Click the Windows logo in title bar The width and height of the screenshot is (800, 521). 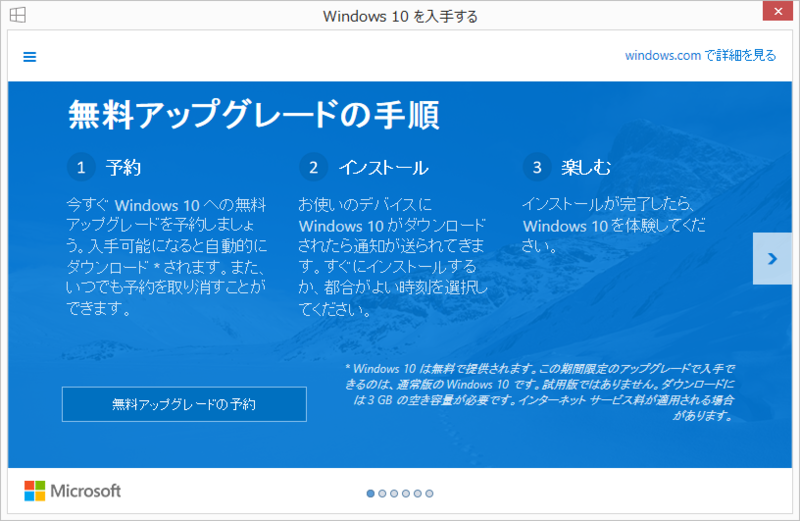point(18,15)
